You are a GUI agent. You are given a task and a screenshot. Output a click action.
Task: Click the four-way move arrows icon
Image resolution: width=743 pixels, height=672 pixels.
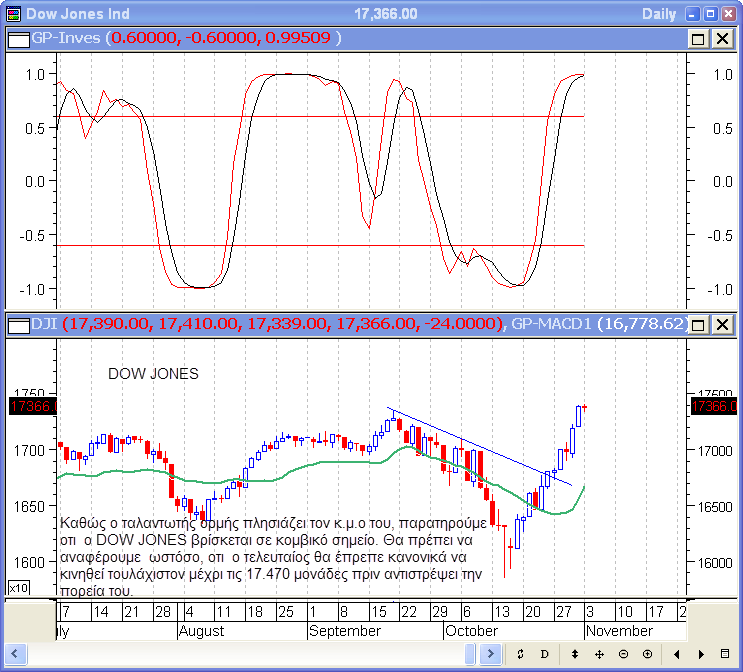599,654
